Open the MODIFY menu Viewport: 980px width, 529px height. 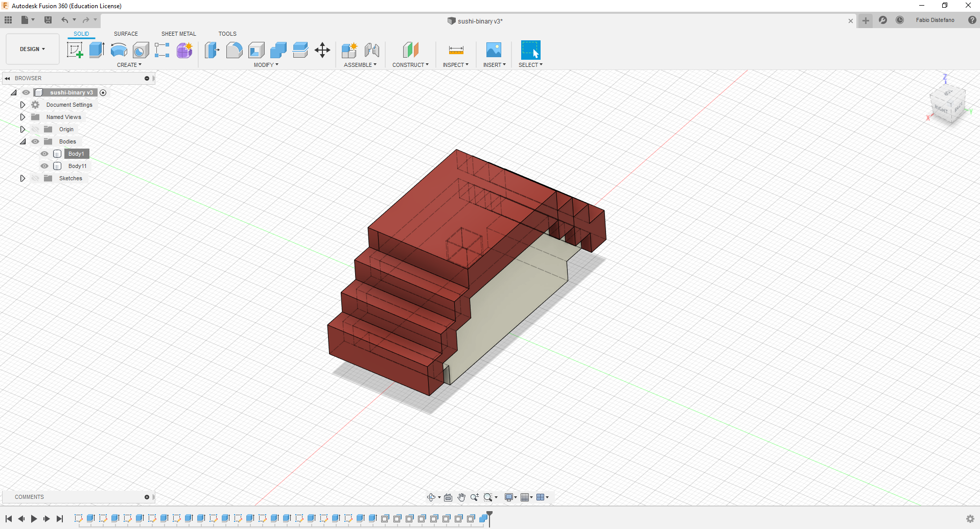(x=266, y=65)
